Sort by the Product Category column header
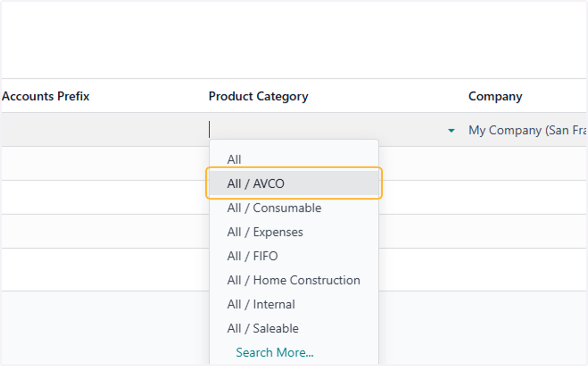 (x=258, y=96)
